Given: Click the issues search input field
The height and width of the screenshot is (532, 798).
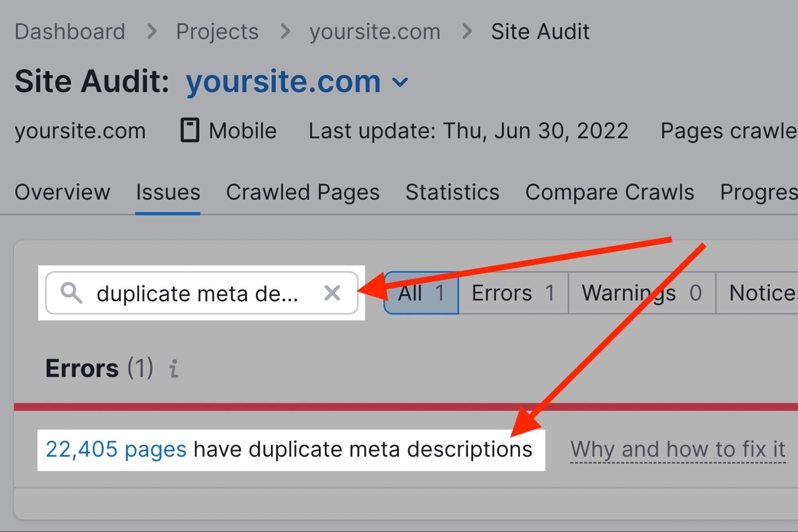Looking at the screenshot, I should pos(202,293).
